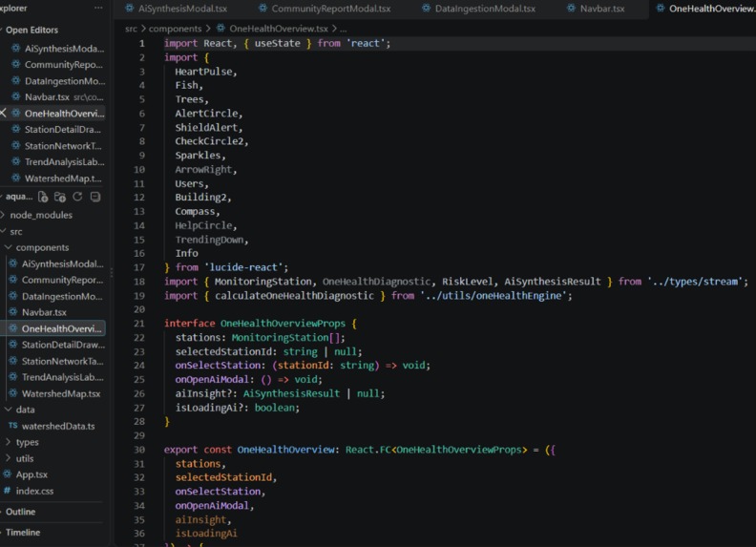Collapse all folders in explorer
Viewport: 756px width, 547px height.
(x=95, y=197)
